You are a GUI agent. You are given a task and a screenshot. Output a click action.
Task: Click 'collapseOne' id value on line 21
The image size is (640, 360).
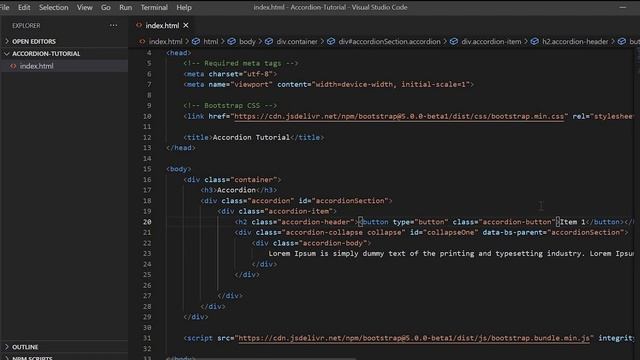[450, 232]
